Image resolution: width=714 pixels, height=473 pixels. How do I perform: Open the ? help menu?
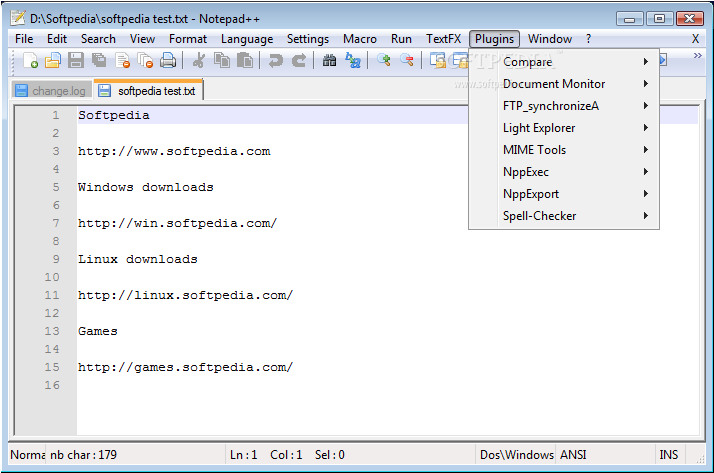click(588, 39)
